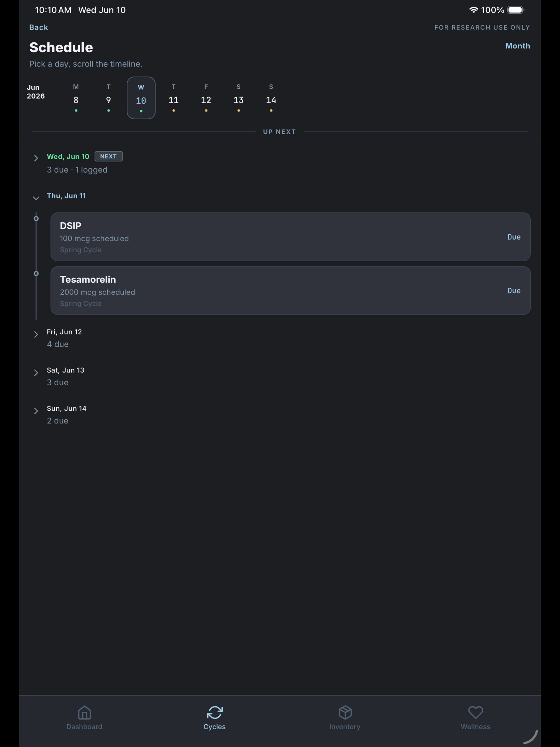This screenshot has height=747, width=560.
Task: Tap the Wed, Jun 10 date heading
Action: 68,157
